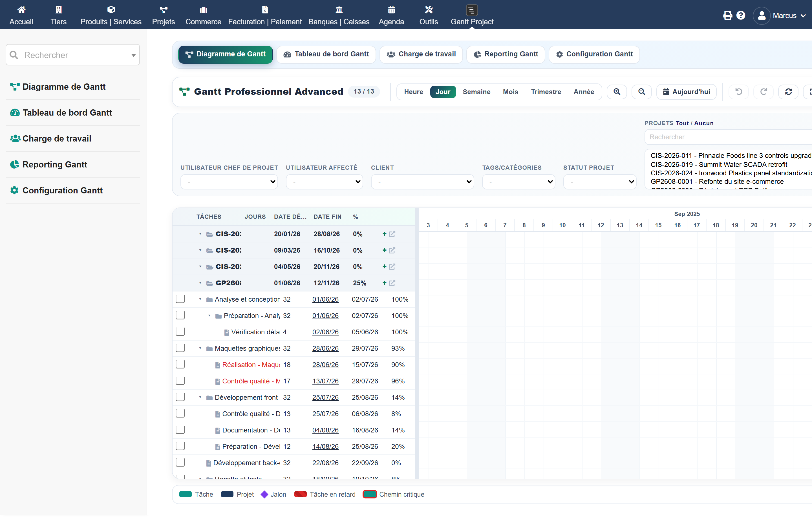Viewport: 812px width, 530px height.
Task: Click the refresh icon in Gantt toolbar
Action: [x=788, y=92]
